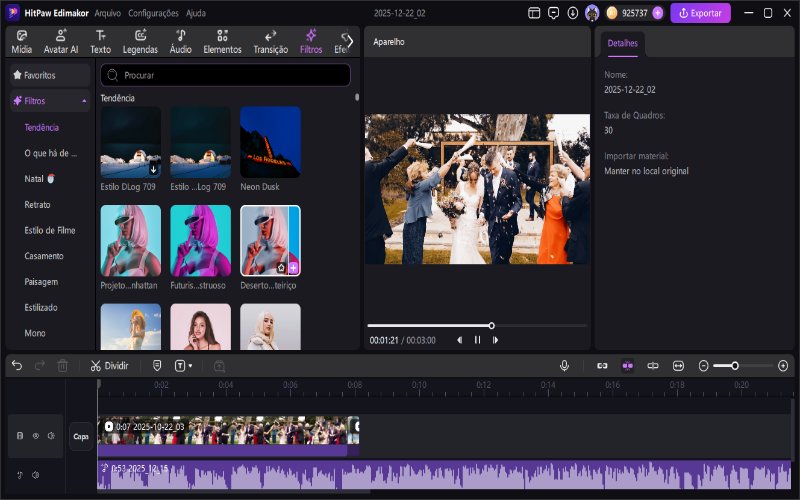
Task: Select the Casamento filter category
Action: click(x=44, y=256)
